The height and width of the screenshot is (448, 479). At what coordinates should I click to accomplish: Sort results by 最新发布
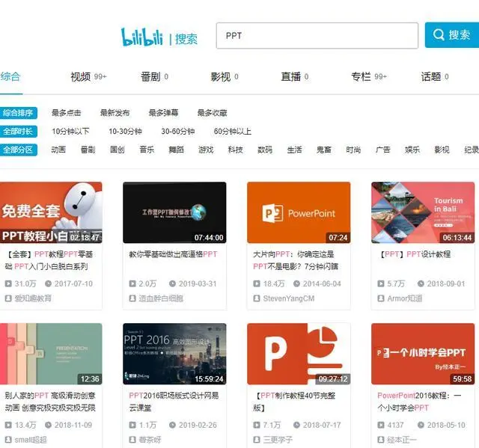(115, 113)
